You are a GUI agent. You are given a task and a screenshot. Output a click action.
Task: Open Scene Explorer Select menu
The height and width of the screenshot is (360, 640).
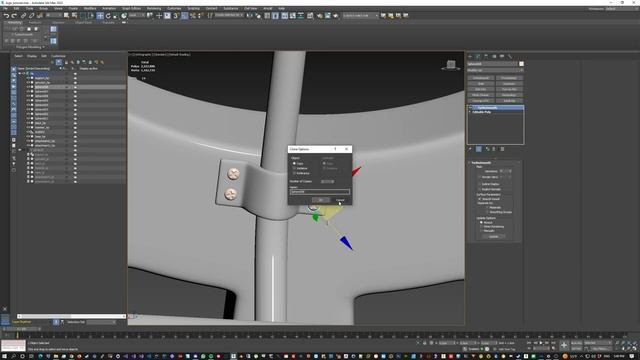point(18,56)
